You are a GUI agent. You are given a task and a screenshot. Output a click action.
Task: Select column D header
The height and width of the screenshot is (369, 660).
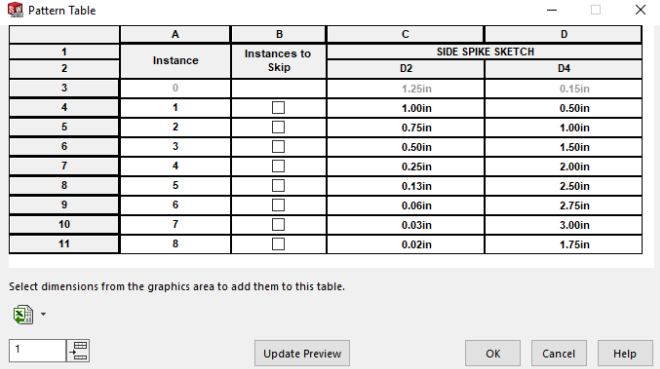[564, 34]
